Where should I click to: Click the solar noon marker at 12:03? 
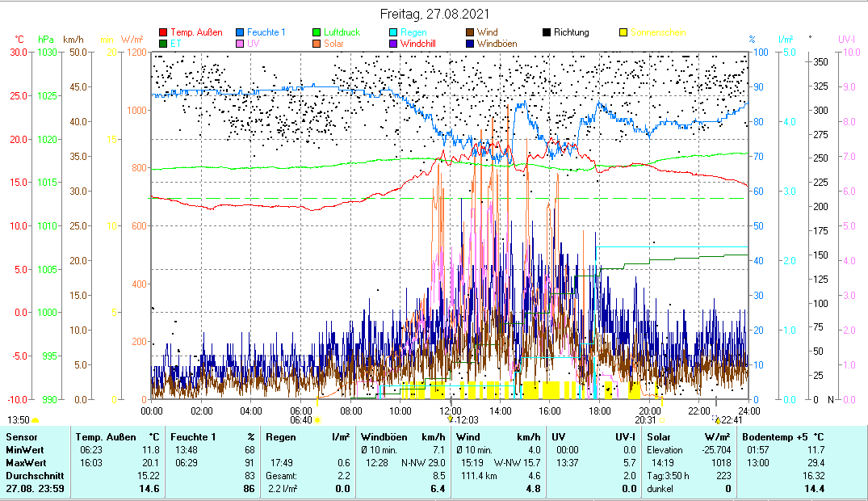pos(451,419)
